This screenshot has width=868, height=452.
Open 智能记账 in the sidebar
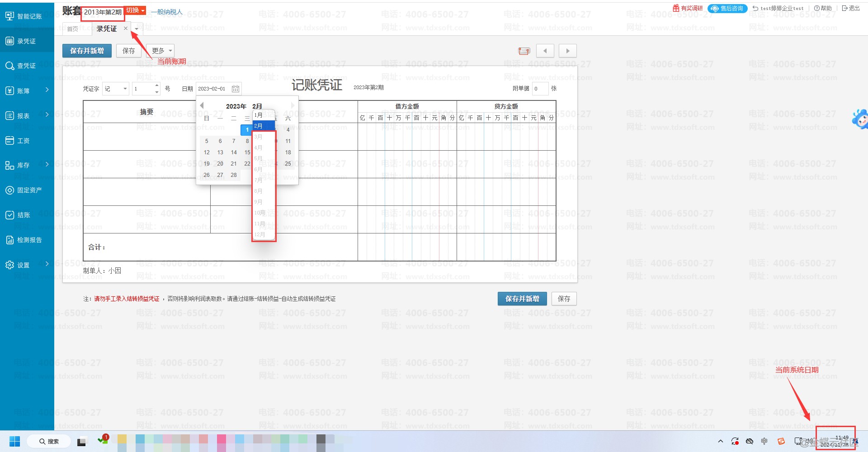point(27,16)
